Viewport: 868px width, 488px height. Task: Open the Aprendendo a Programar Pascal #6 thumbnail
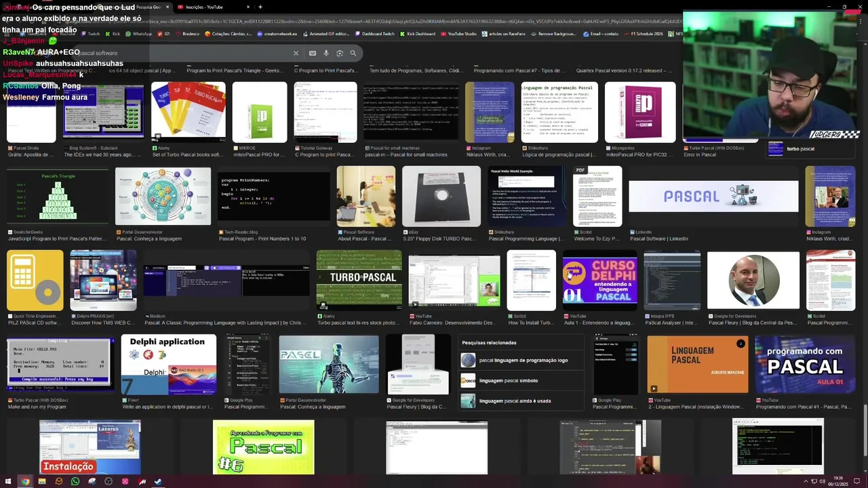[x=264, y=447]
